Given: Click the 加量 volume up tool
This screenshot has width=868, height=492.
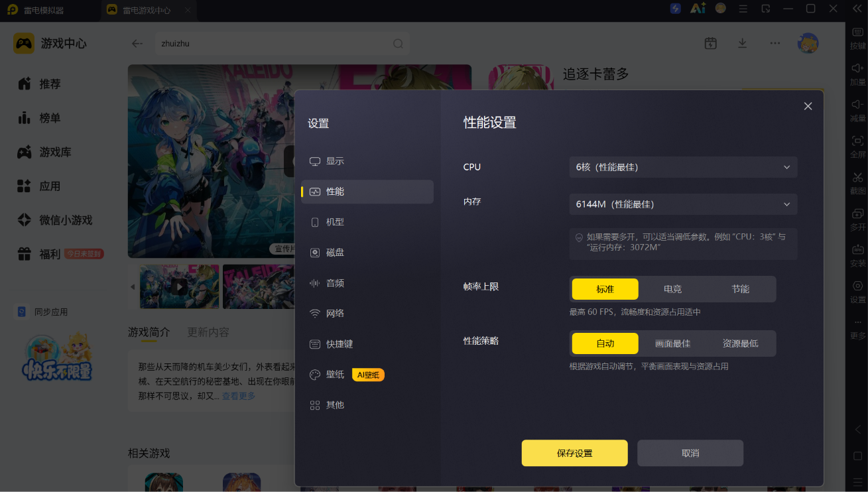Looking at the screenshot, I should [x=857, y=74].
